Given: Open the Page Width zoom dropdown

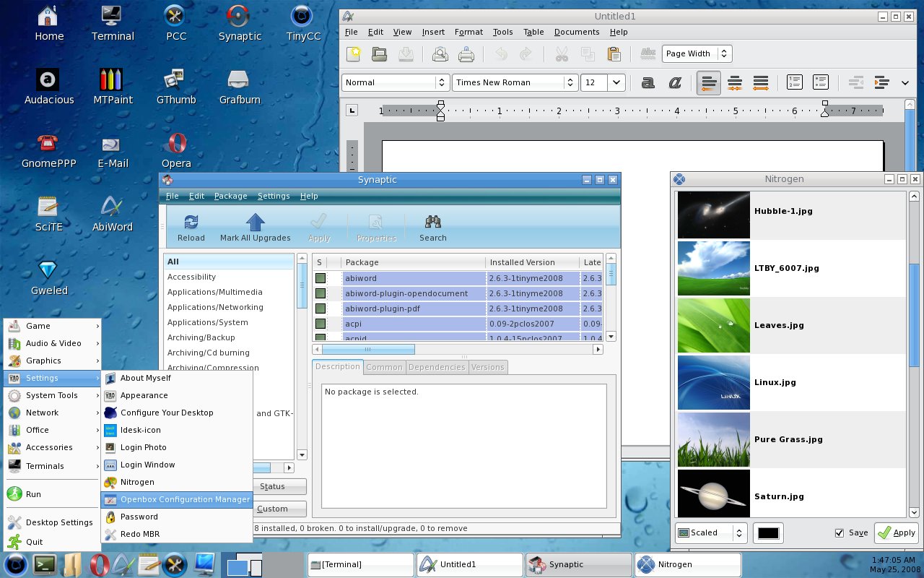Looking at the screenshot, I should [697, 53].
